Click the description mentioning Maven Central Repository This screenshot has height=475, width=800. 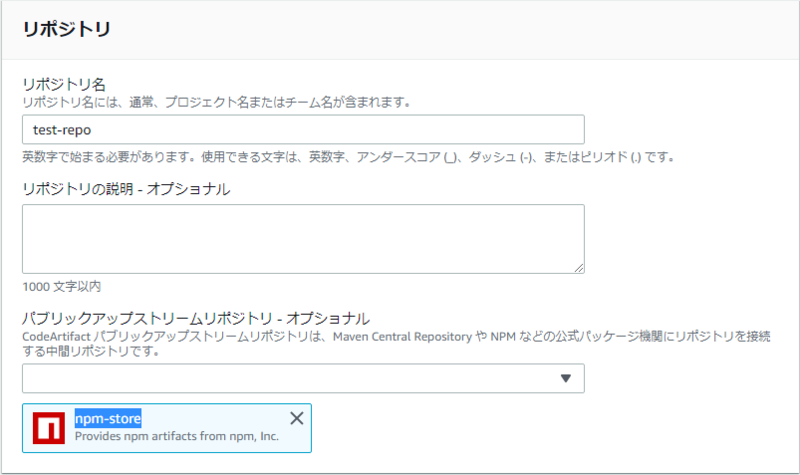[x=396, y=344]
